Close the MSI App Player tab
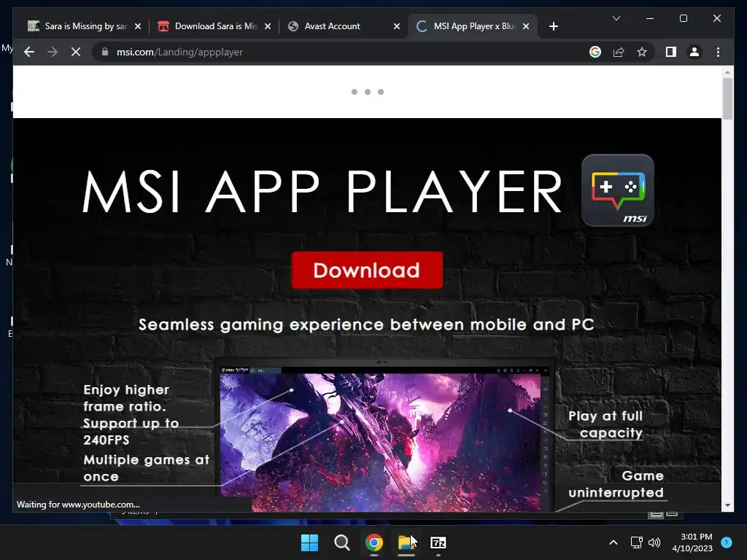This screenshot has height=560, width=747. (526, 26)
